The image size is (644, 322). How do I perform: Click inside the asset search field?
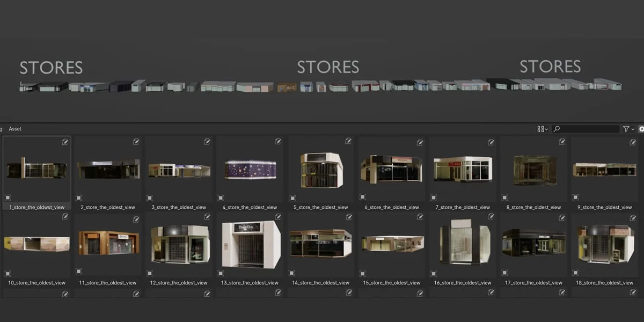pos(588,129)
